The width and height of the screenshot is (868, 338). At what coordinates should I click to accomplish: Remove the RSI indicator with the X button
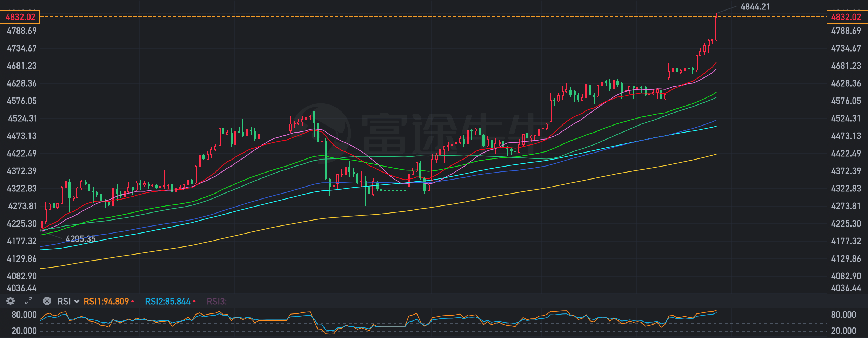point(47,301)
